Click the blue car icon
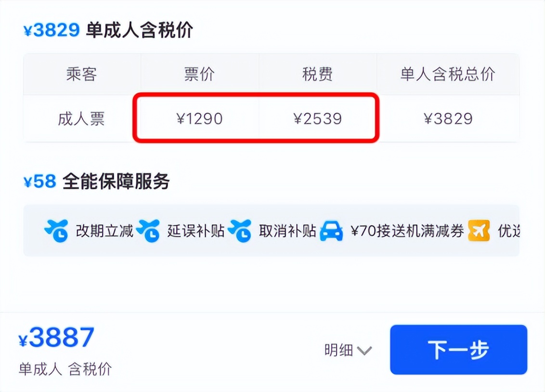545x392 pixels. (331, 231)
